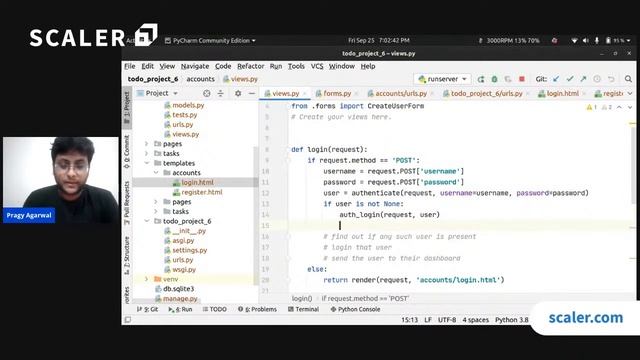Viewport: 640px width, 360px height.
Task: Expand the tasks folder above templates
Action: [x=147, y=153]
